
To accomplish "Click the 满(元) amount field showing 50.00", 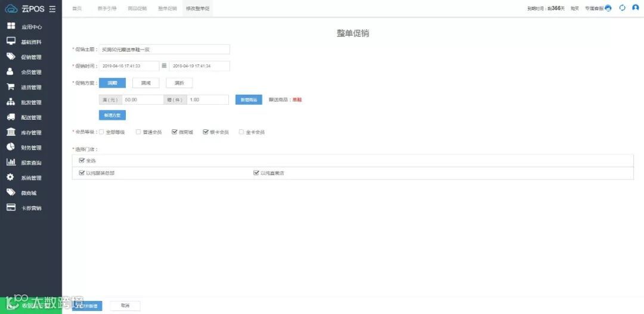I will tap(143, 100).
